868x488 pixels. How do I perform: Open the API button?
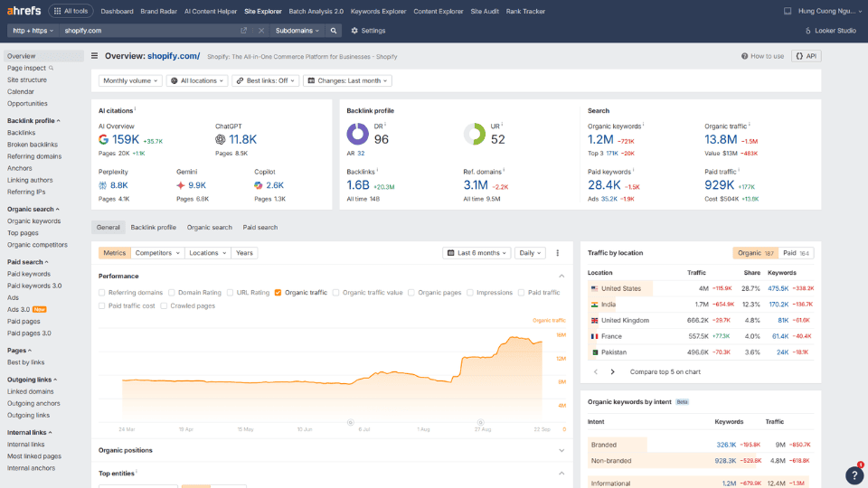tap(806, 56)
